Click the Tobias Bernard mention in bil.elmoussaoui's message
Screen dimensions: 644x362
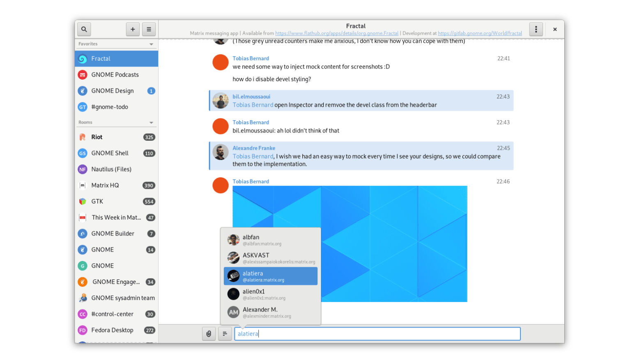(253, 105)
